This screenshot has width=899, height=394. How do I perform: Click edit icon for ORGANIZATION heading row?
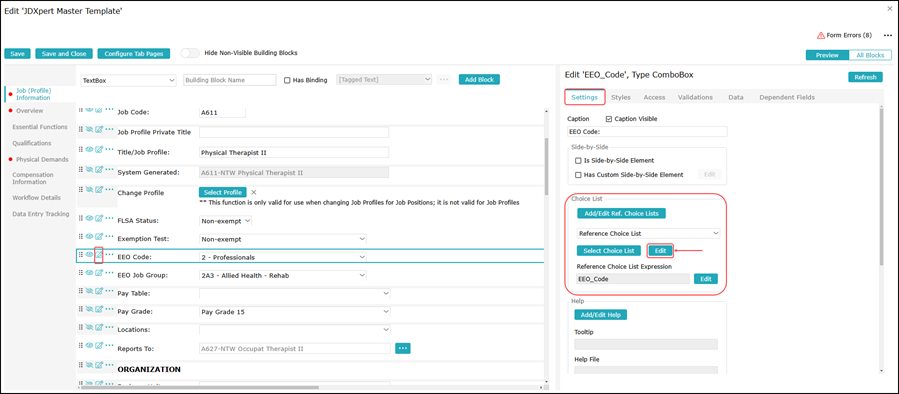(x=98, y=365)
